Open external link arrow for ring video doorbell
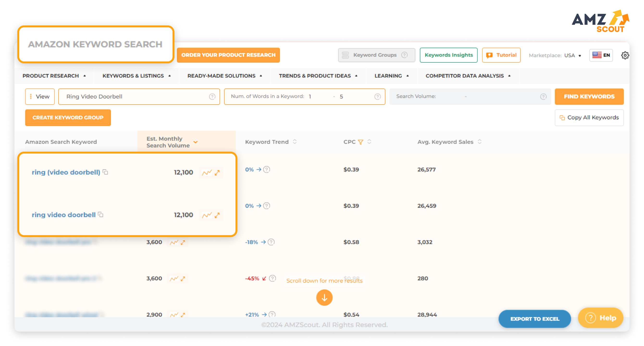 [x=217, y=215]
